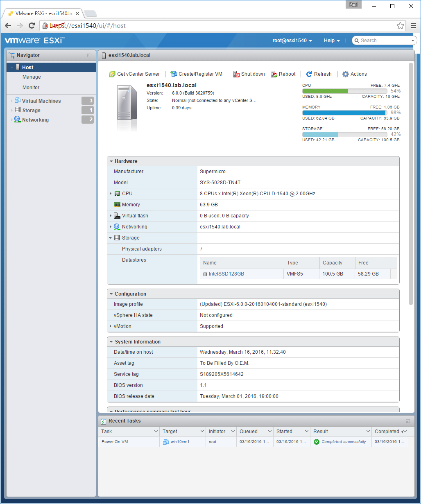Open the Task column dropdown in Recent Tasks
This screenshot has width=421, height=504.
[x=156, y=432]
